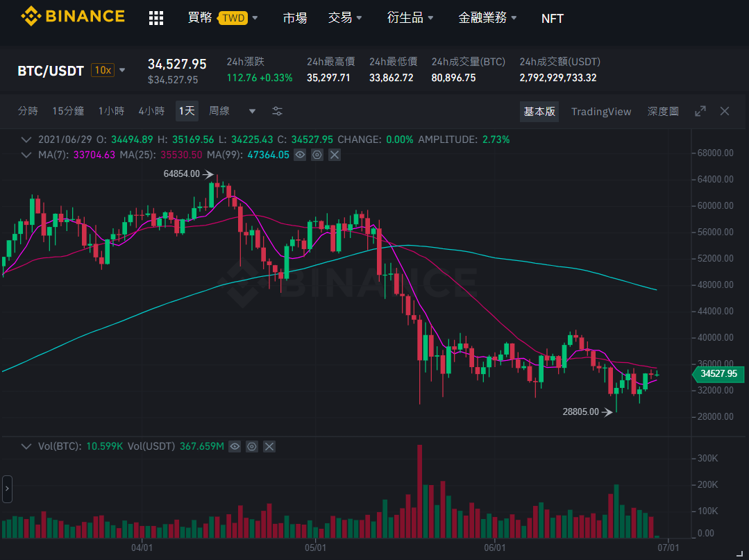Image resolution: width=749 pixels, height=560 pixels.
Task: Open more time interval options dropdown
Action: [252, 111]
